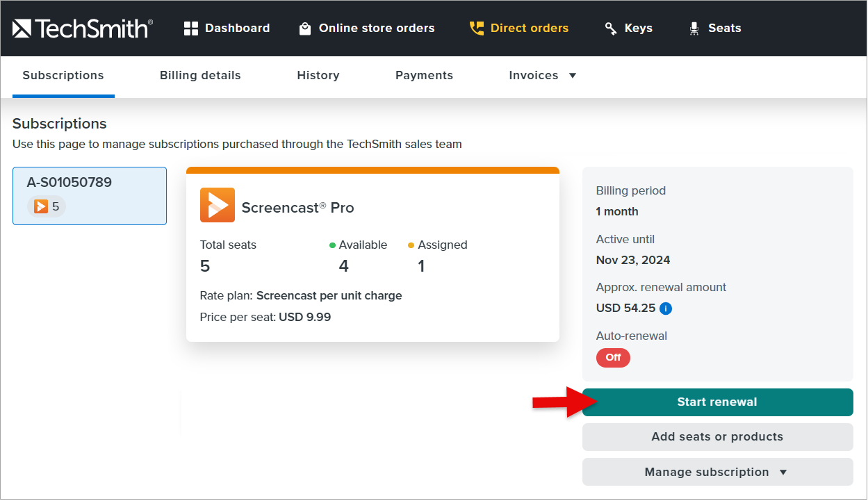This screenshot has height=501, width=868.
Task: Click the renewal amount info icon
Action: pos(665,309)
